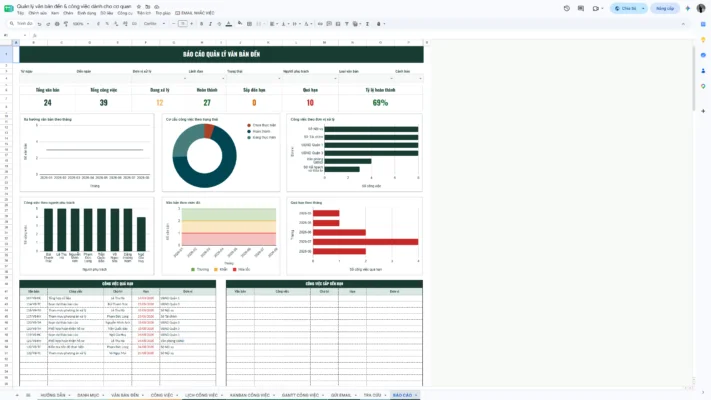Open Maps icon in side panel
This screenshot has width=711, height=400.
click(703, 86)
